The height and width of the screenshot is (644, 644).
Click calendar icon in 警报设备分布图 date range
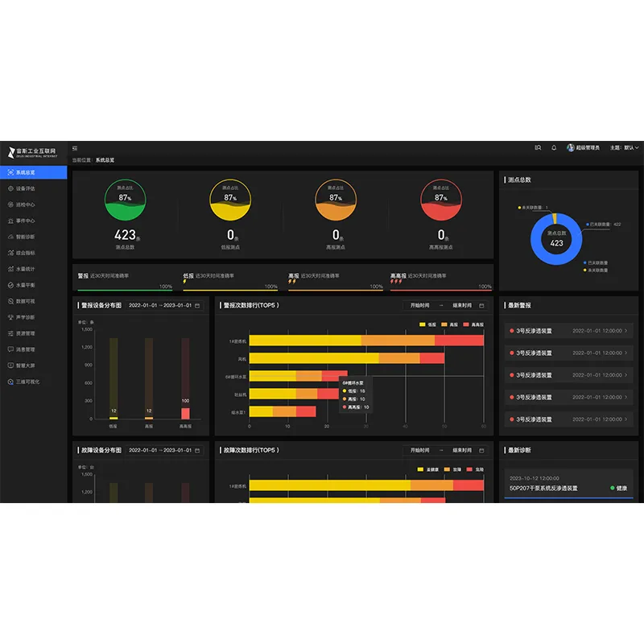click(198, 306)
